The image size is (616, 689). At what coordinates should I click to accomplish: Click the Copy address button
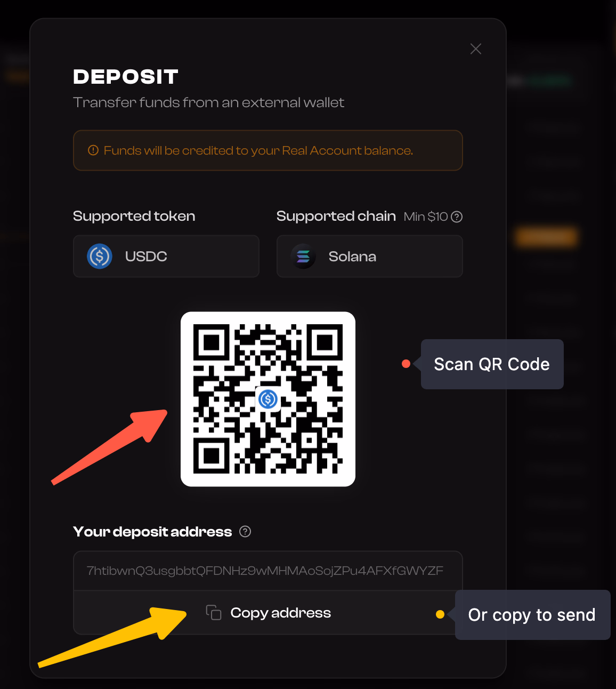point(268,613)
